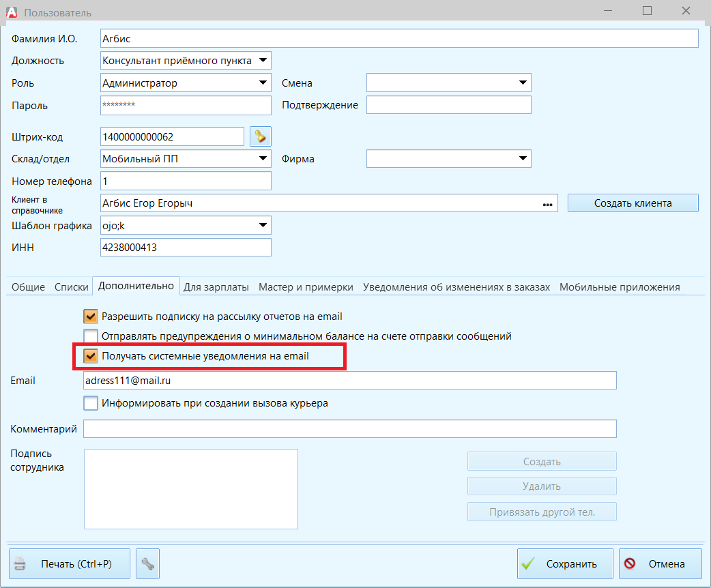Switch to Для зарплаты tab
The height and width of the screenshot is (588, 711).
(216, 287)
